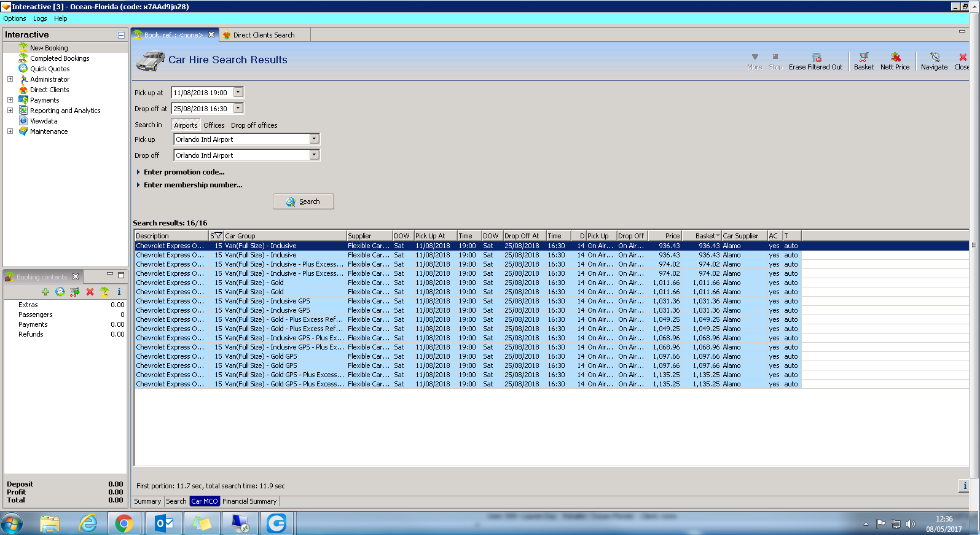The height and width of the screenshot is (535, 980).
Task: Open the Pick up at date dropdown
Action: tap(238, 92)
